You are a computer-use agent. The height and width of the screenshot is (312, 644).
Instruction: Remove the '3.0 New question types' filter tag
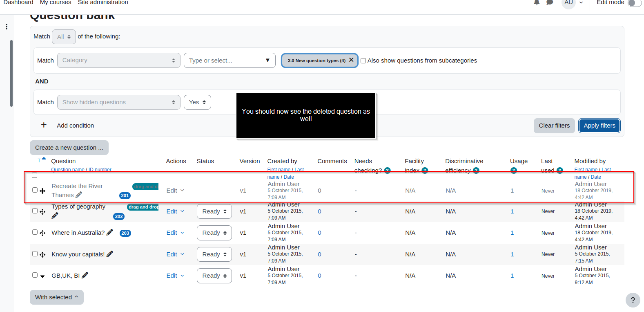click(x=351, y=60)
